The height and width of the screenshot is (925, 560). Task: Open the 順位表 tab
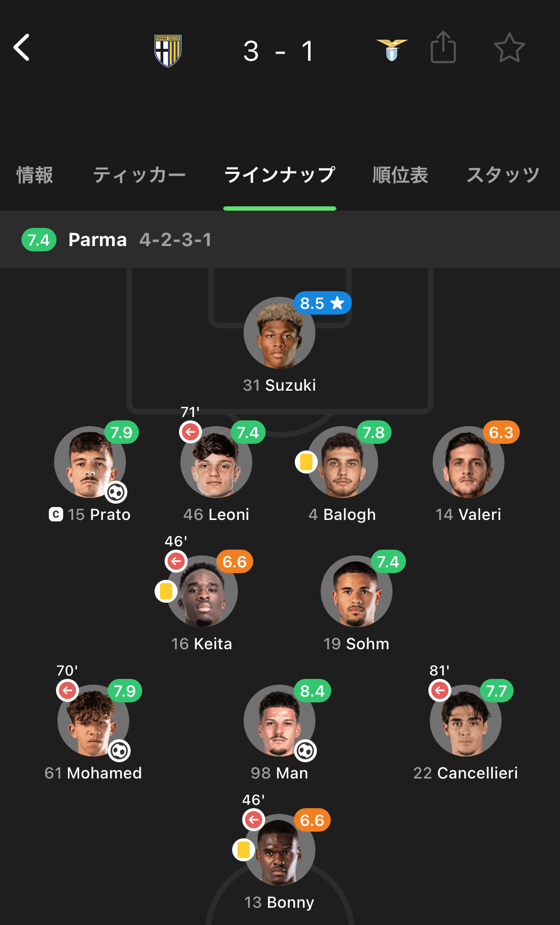[400, 175]
